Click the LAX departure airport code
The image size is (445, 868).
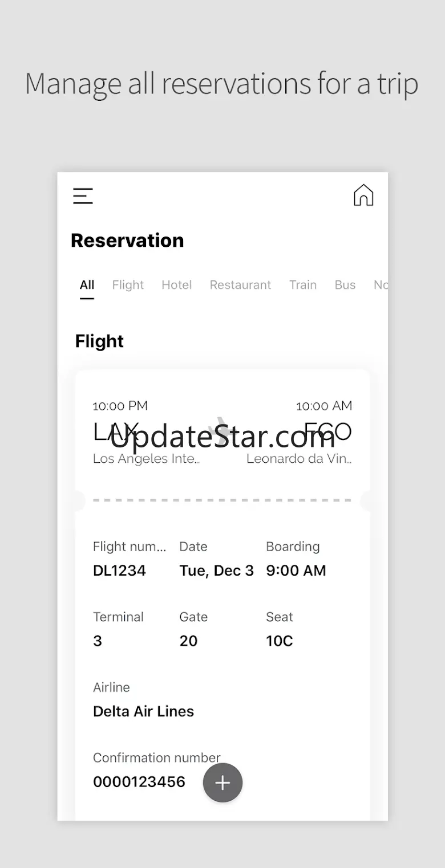(116, 433)
